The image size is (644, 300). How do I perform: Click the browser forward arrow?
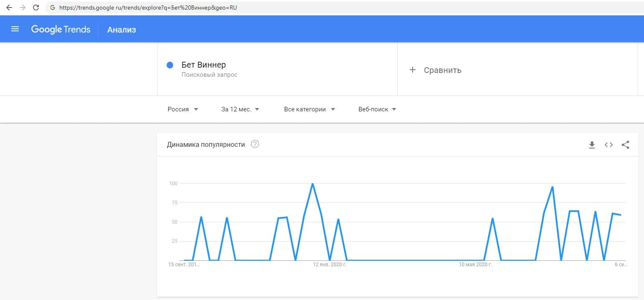23,8
